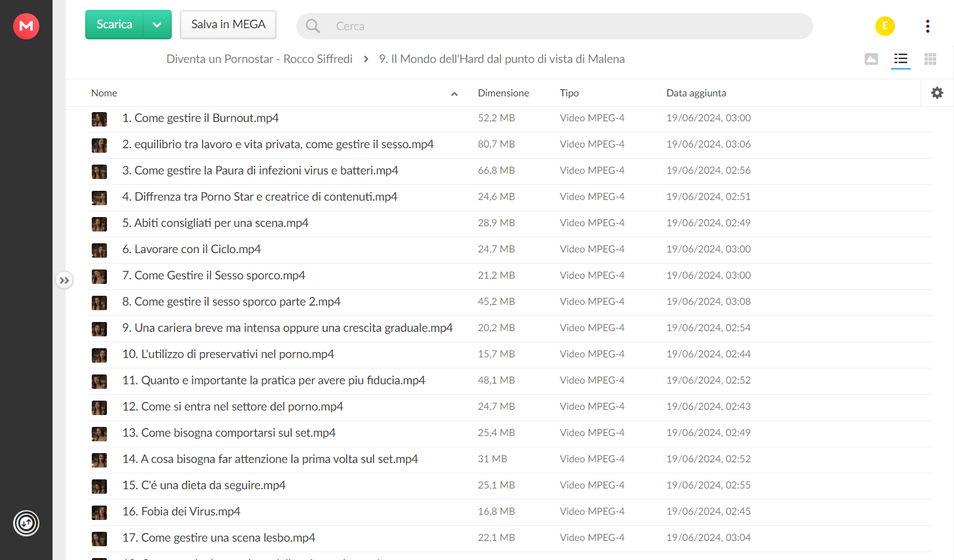Switch to list view

tap(901, 59)
